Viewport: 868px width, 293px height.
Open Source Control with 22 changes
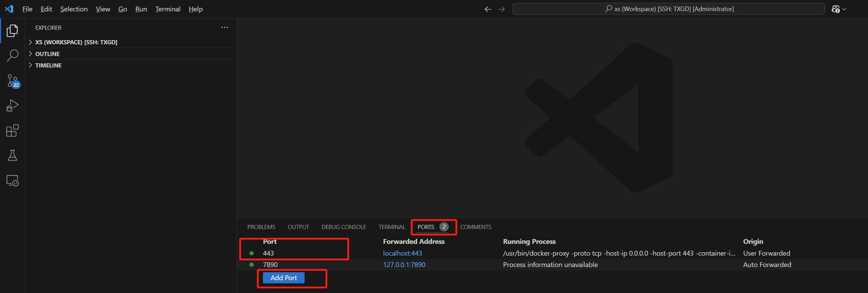click(x=13, y=81)
